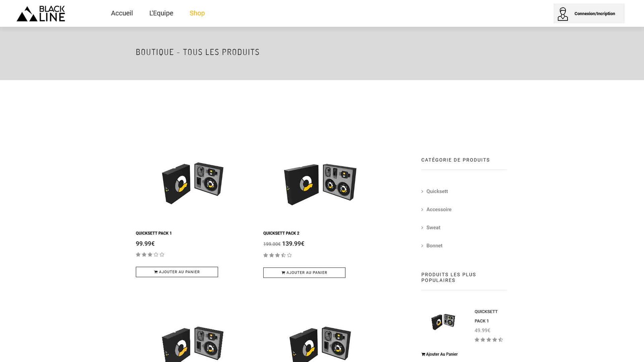
Task: Click the chevron next to the Sweat category
Action: (x=422, y=228)
